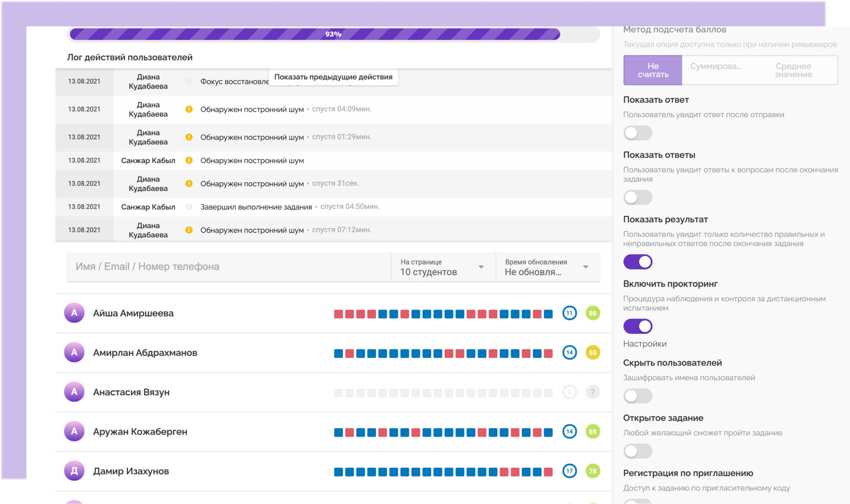Click the Лог действий пользователей heading
The image size is (850, 504).
pos(130,57)
